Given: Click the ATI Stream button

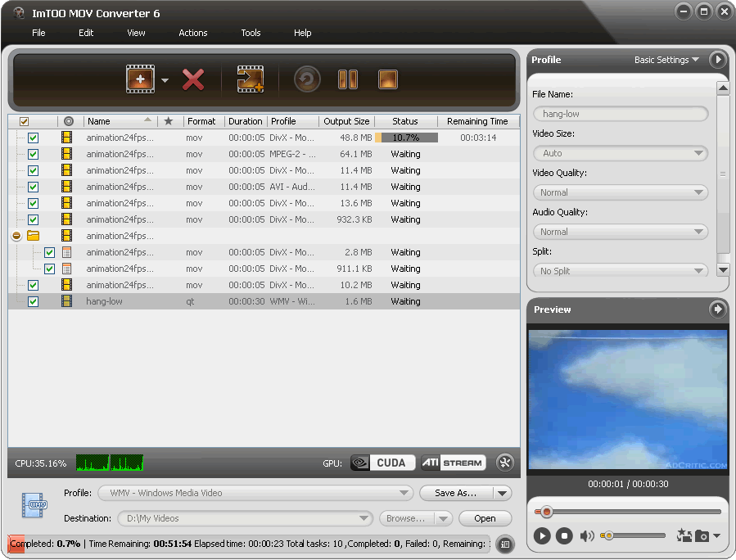Looking at the screenshot, I should (x=454, y=463).
